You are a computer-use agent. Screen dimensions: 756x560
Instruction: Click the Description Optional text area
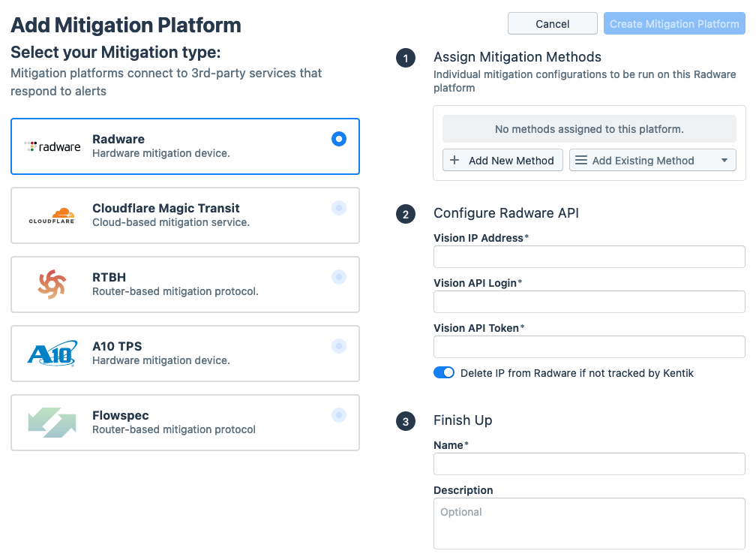click(x=588, y=522)
